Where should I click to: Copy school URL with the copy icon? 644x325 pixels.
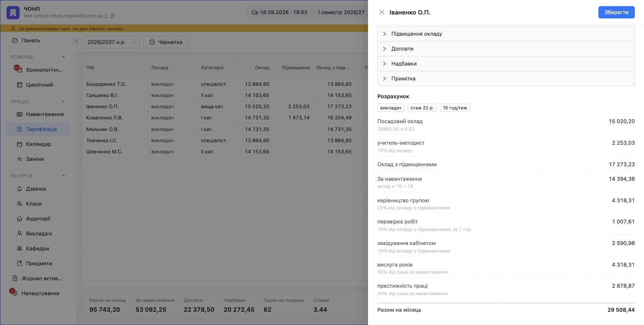coord(112,16)
